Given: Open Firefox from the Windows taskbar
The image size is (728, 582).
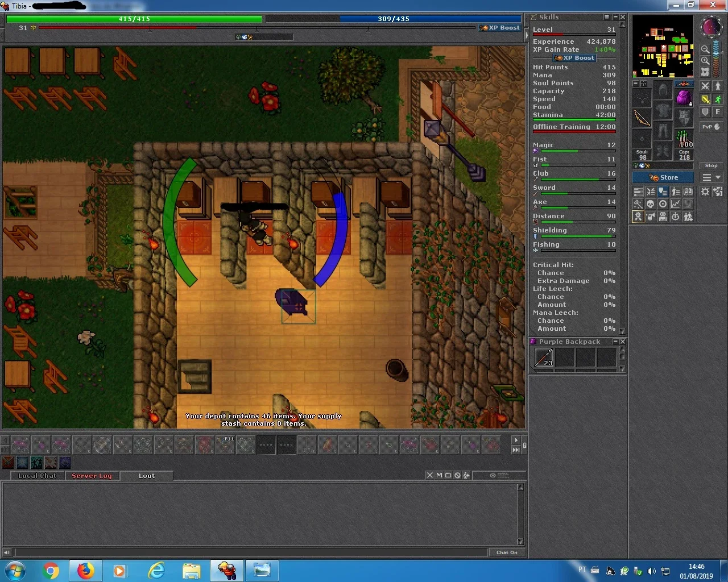Looking at the screenshot, I should pyautogui.click(x=85, y=570).
